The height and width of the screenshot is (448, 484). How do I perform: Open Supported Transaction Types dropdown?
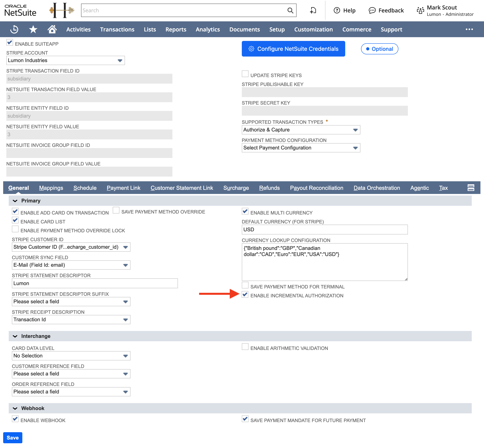pyautogui.click(x=301, y=130)
